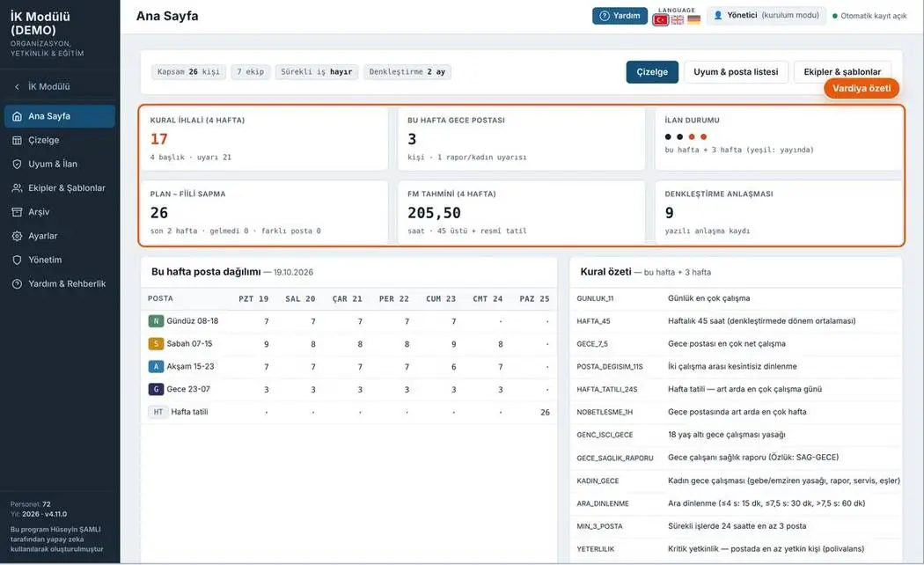Click the blue A badge for Akşam 15-23
Screen dimensions: 924x565
coord(156,366)
